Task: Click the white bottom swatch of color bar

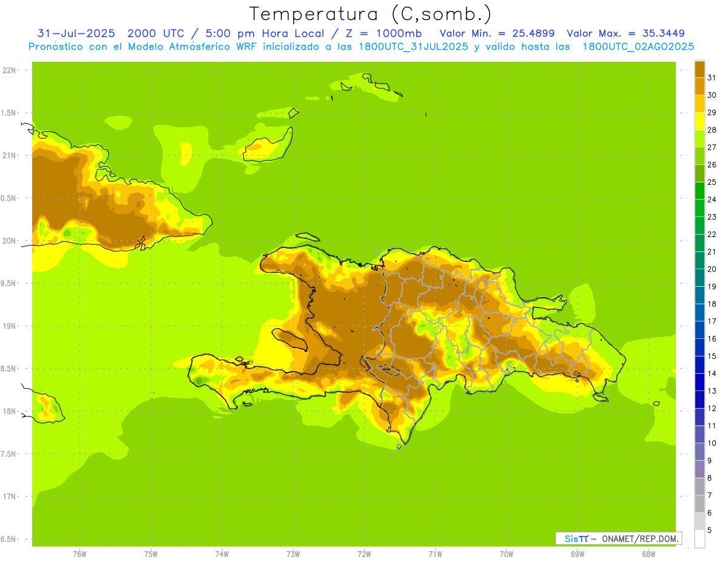Action: 699,538
